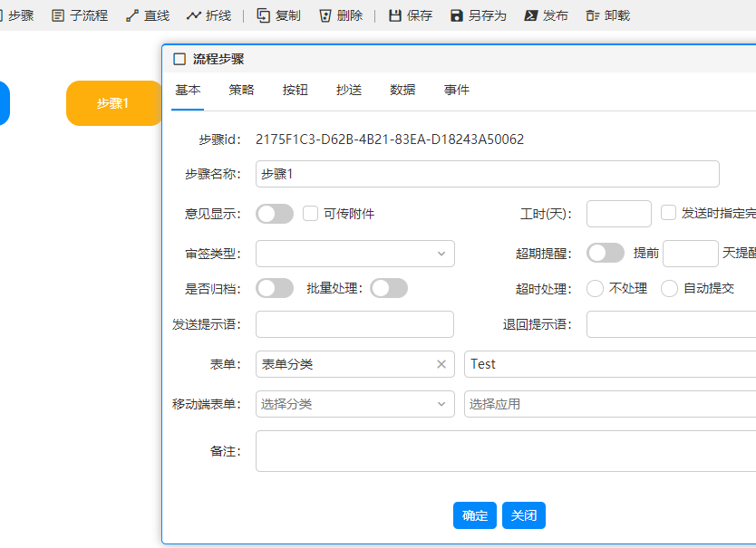756x548 pixels.
Task: Switch to the 基本 tab
Action: [188, 91]
